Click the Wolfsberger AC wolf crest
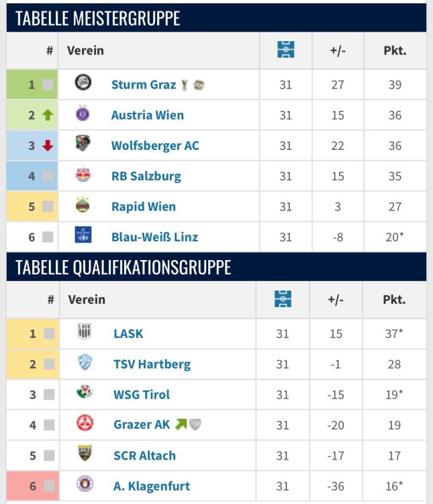 83,144
